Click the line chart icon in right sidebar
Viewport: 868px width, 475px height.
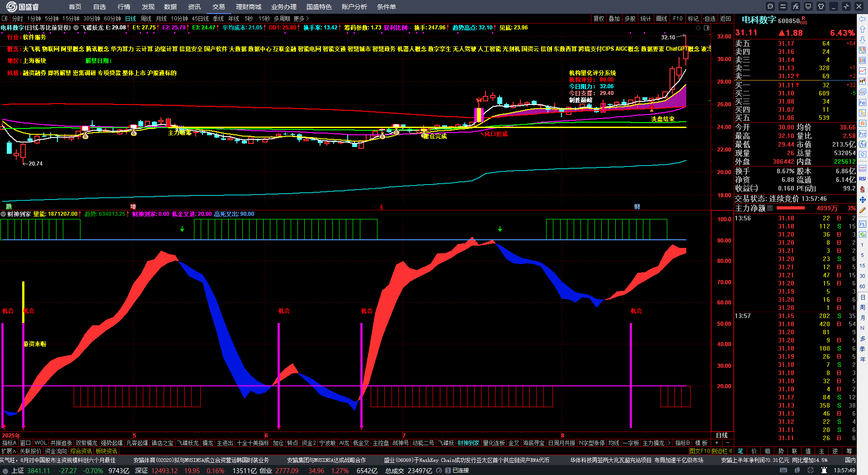[863, 71]
